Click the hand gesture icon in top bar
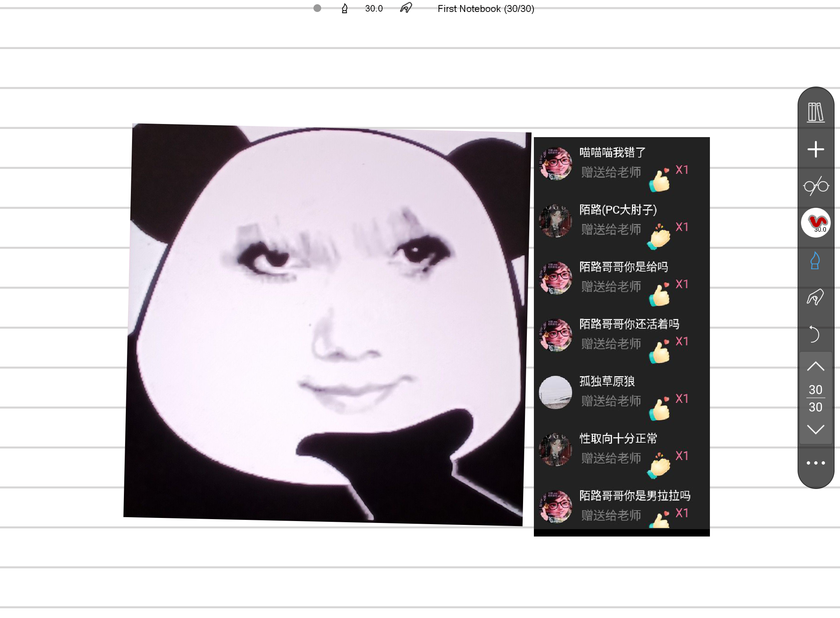Screen dimensions: 840x618 coord(406,8)
